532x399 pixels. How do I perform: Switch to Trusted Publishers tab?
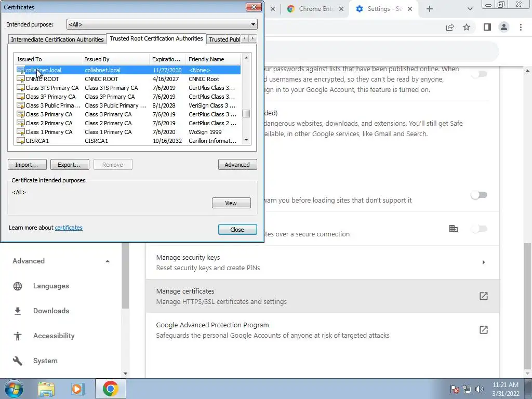(x=224, y=39)
